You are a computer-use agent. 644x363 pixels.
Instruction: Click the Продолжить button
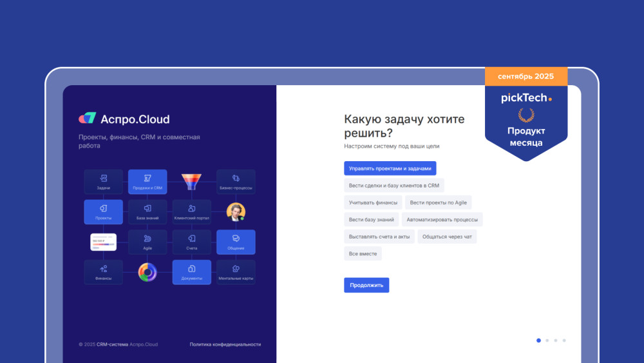coord(366,285)
